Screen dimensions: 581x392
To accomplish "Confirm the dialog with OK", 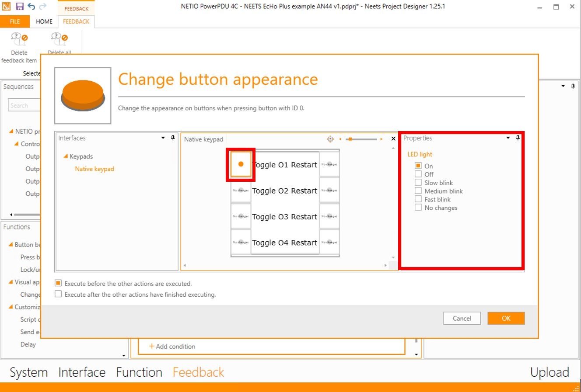I will pyautogui.click(x=506, y=318).
